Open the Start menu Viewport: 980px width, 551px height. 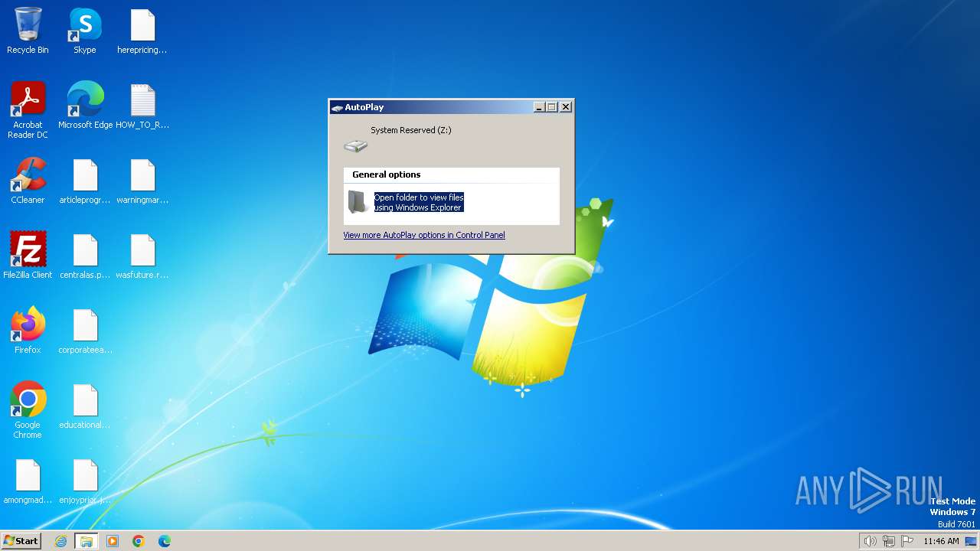[21, 540]
